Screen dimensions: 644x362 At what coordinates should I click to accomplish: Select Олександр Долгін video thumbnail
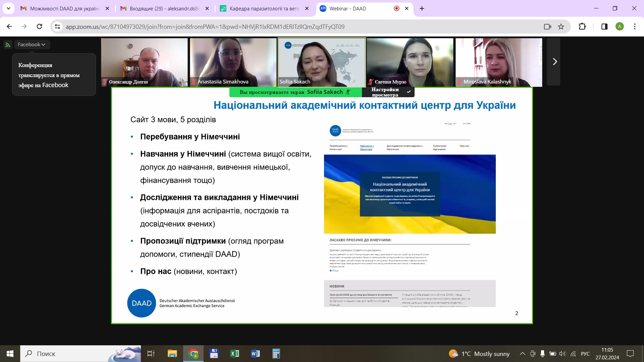click(144, 62)
